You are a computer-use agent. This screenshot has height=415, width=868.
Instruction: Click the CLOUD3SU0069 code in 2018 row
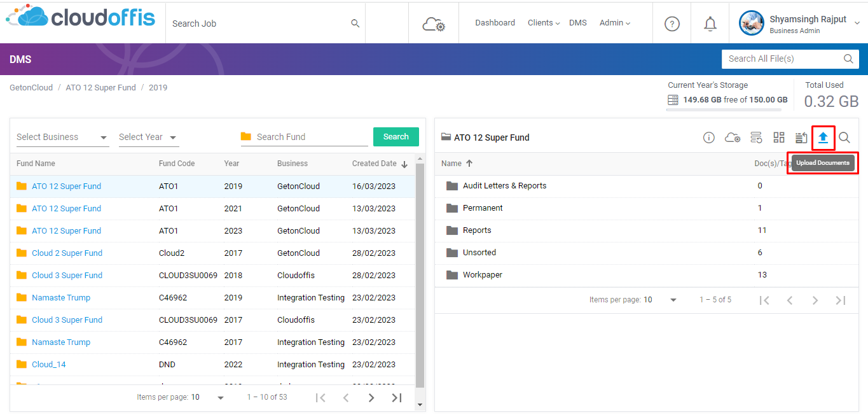pyautogui.click(x=188, y=275)
